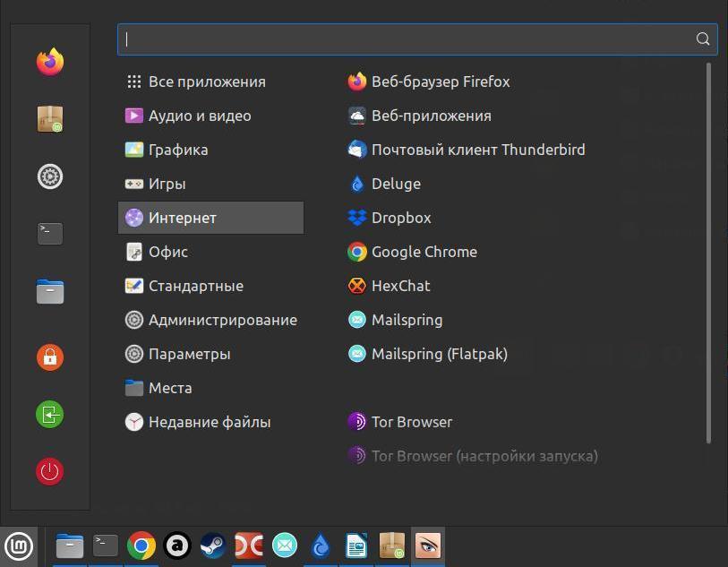Image resolution: width=728 pixels, height=567 pixels.
Task: Open the Steam icon on the taskbar
Action: 213,545
